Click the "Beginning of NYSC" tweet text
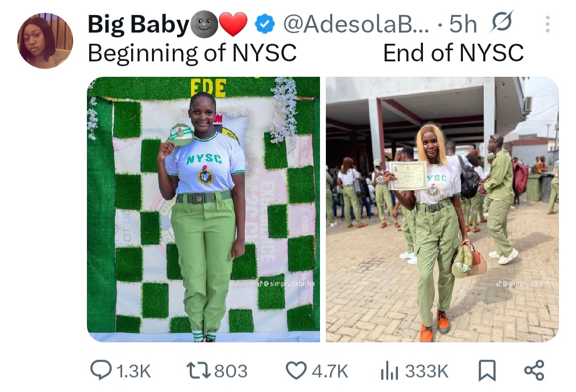 pyautogui.click(x=192, y=53)
